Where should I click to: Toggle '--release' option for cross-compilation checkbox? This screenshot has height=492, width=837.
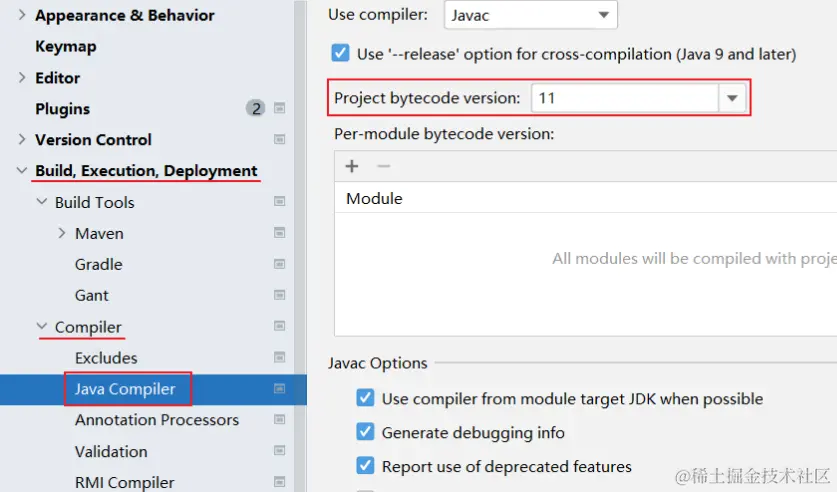click(340, 54)
